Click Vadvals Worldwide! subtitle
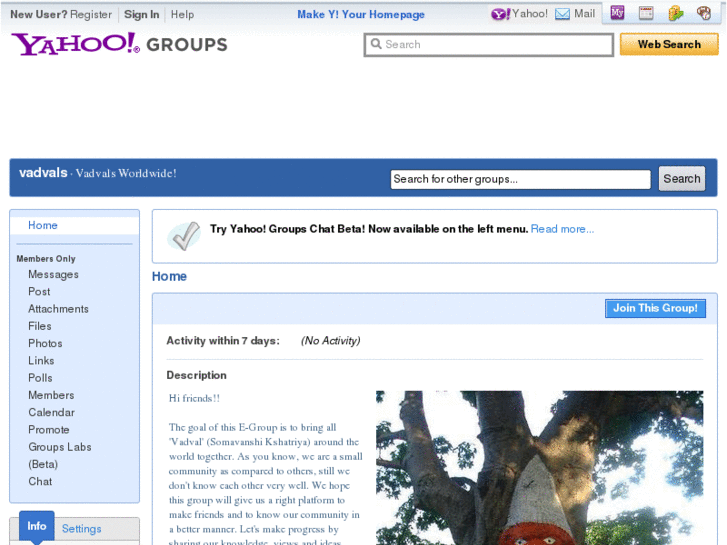Viewport: 727px width, 545px height. pos(126,173)
